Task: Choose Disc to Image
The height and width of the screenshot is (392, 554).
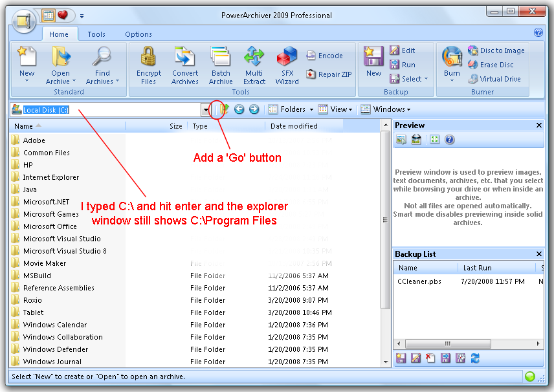Action: coord(496,50)
